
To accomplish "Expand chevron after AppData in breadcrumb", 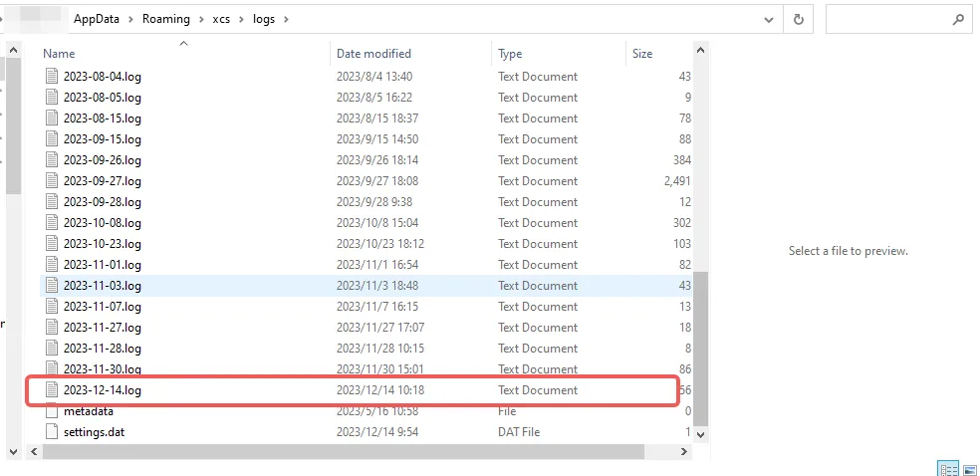I will 131,19.
